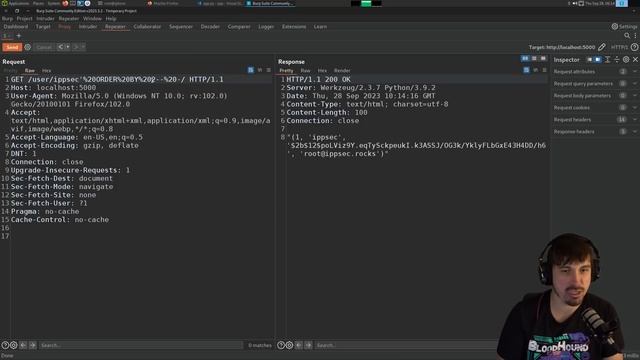Viewport: 640px width, 360px height.
Task: Open the Collaborator tab
Action: 147,27
